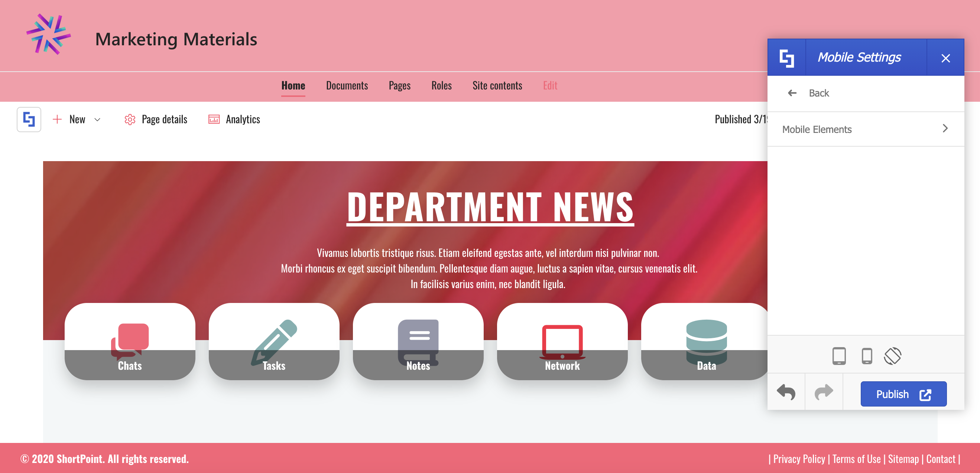
Task: Open the Site contents nav item
Action: [x=497, y=85]
